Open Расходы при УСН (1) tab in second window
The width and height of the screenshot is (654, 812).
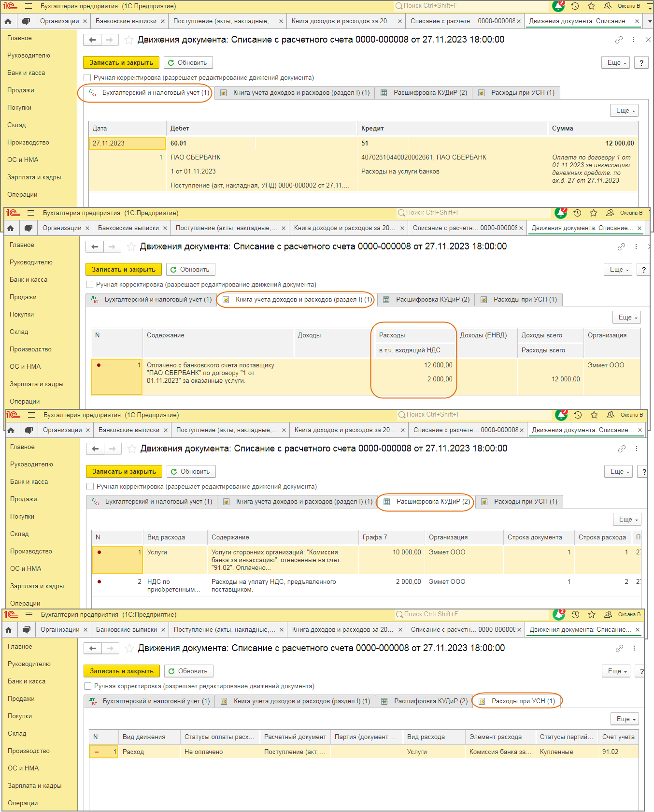tap(519, 300)
